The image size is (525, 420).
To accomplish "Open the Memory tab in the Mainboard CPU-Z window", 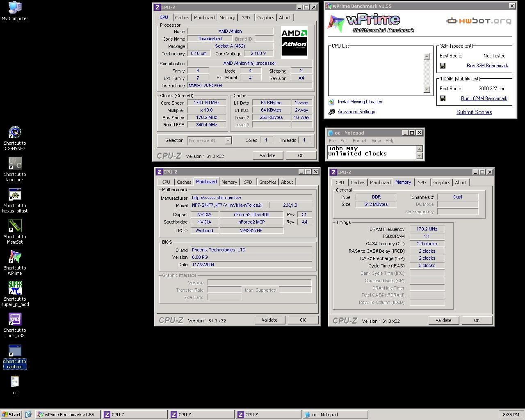I will [229, 182].
